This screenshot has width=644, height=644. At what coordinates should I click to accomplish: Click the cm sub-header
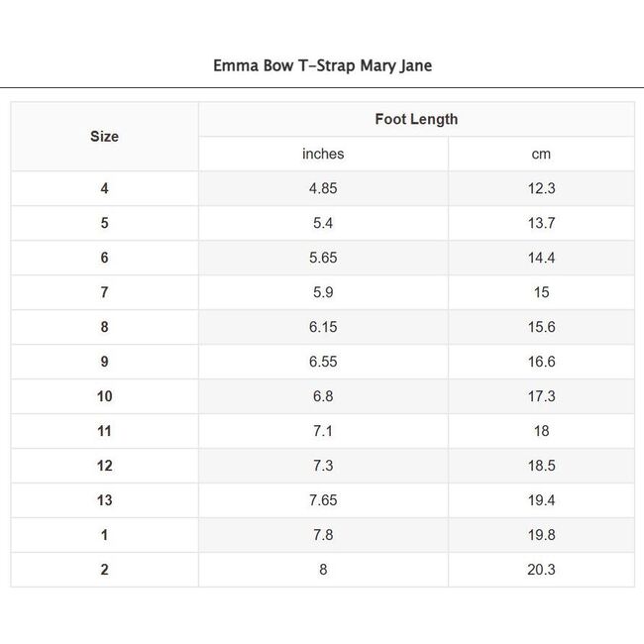pos(541,154)
